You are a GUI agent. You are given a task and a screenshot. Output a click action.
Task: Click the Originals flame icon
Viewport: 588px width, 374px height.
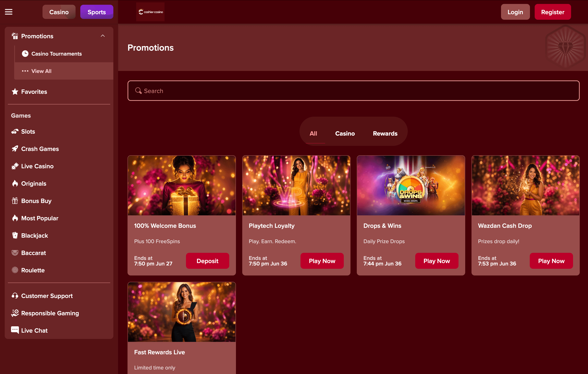click(15, 183)
